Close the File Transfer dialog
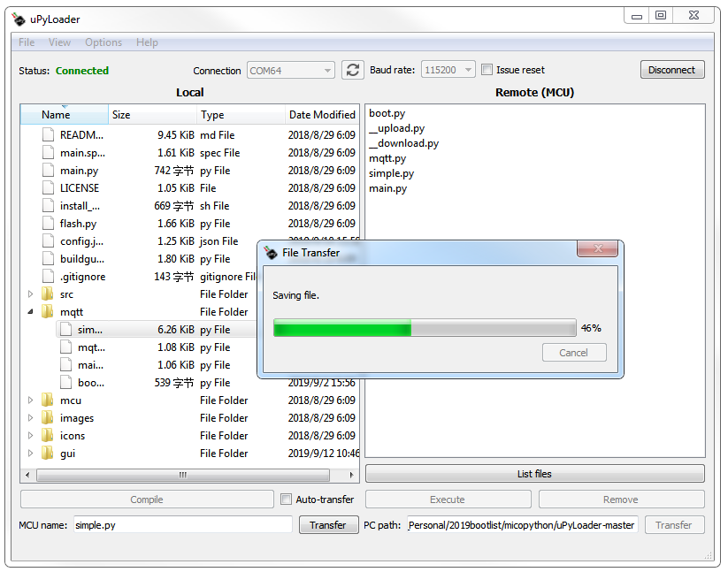This screenshot has height=572, width=728. tap(598, 248)
